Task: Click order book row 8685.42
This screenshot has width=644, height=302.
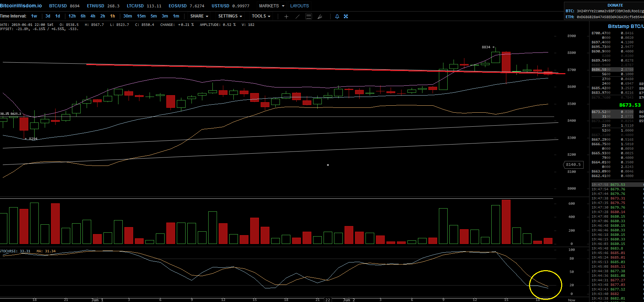Action: click(613, 88)
